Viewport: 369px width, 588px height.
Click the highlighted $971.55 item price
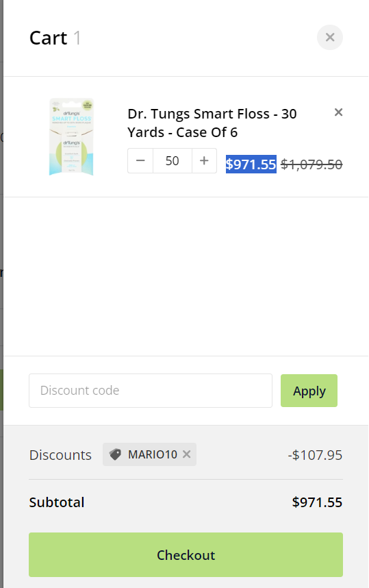pos(251,164)
